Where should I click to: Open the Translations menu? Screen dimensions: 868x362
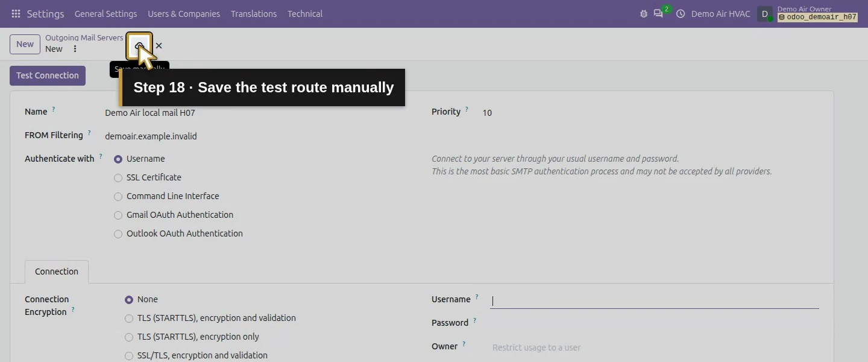pos(254,14)
